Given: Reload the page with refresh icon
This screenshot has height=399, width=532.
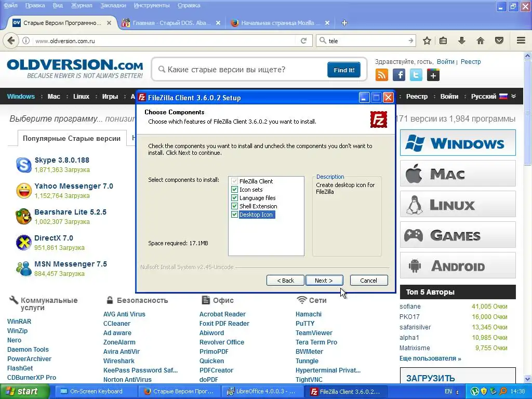Looking at the screenshot, I should [x=303, y=41].
